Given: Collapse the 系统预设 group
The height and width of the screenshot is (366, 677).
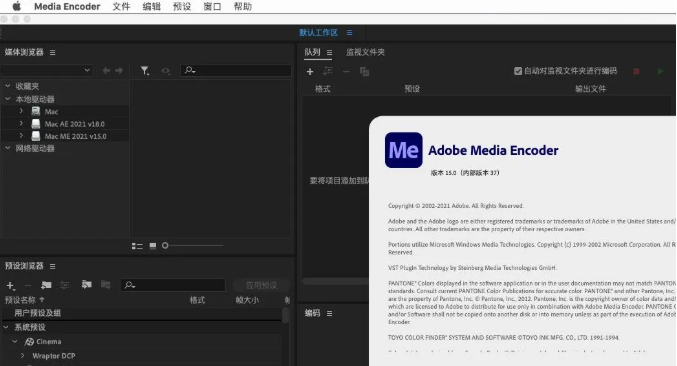Looking at the screenshot, I should click(x=6, y=327).
